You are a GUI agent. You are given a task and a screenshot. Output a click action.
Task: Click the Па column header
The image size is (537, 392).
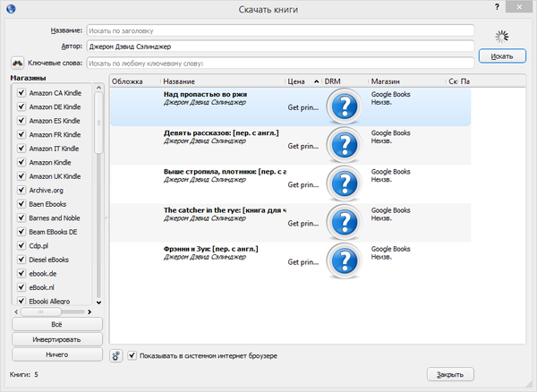point(465,81)
